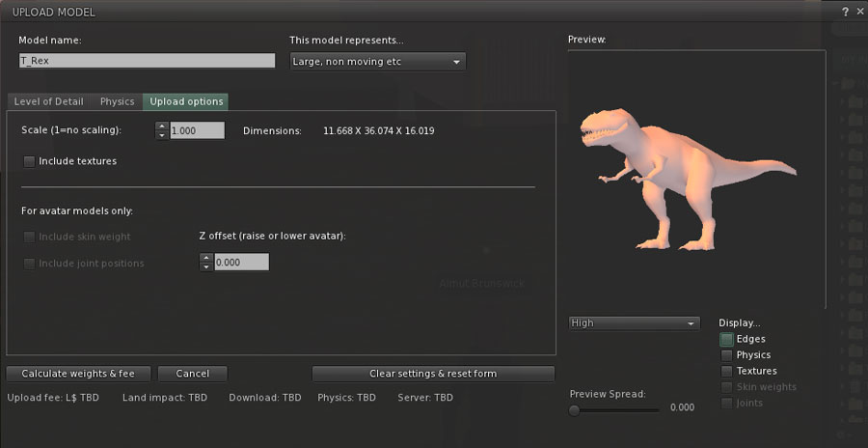The height and width of the screenshot is (448, 868).
Task: Check the Textures display option
Action: pyautogui.click(x=726, y=371)
